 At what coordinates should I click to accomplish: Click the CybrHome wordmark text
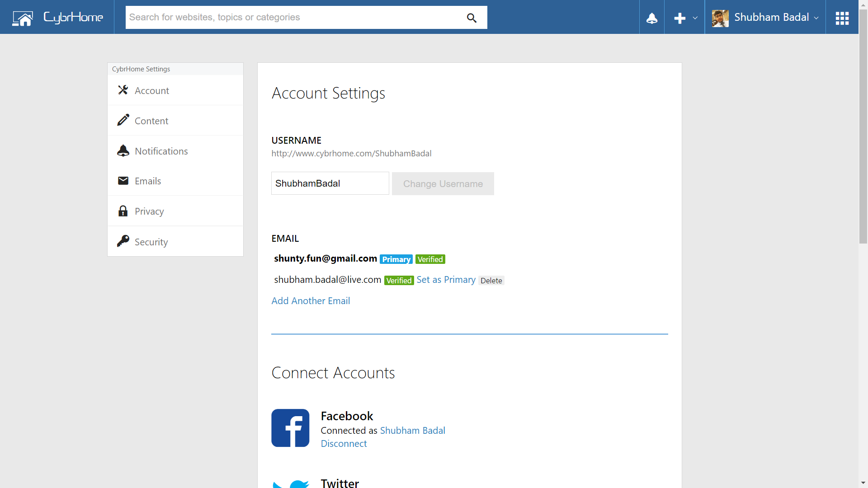73,18
